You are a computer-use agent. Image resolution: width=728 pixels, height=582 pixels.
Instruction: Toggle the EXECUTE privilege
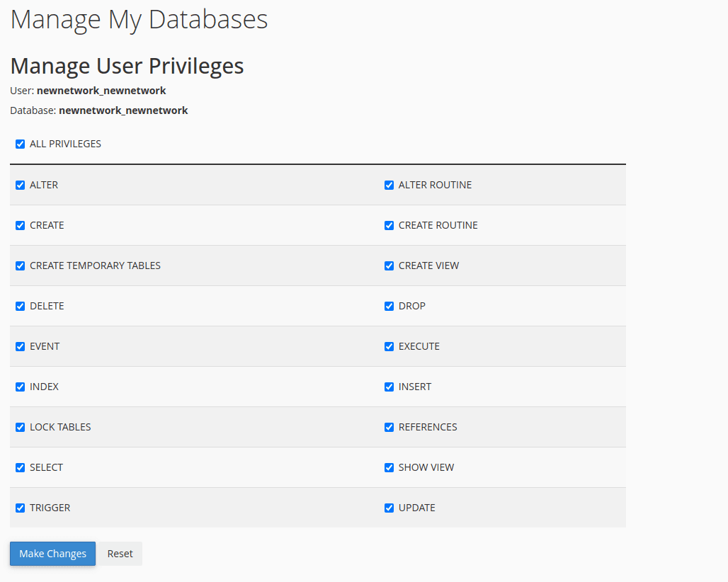point(389,346)
